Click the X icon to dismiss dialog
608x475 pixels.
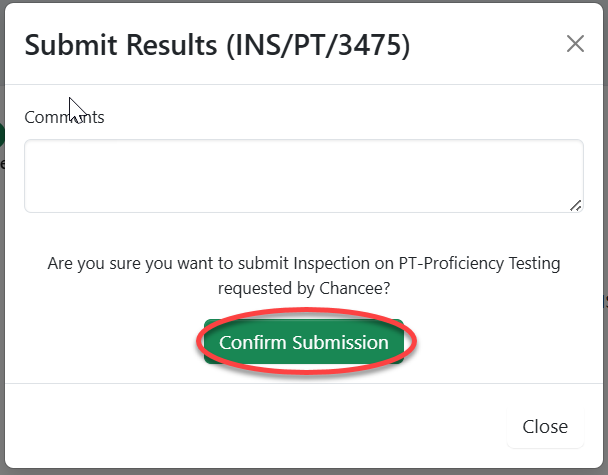575,43
